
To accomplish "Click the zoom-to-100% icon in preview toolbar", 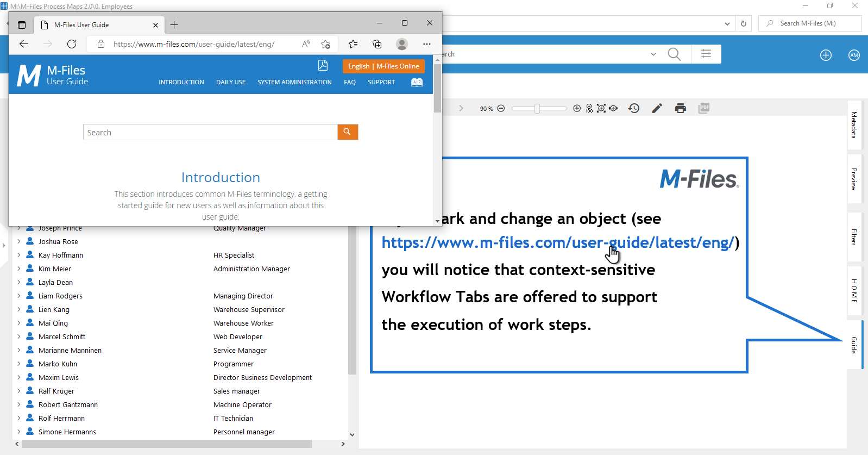I will click(589, 109).
